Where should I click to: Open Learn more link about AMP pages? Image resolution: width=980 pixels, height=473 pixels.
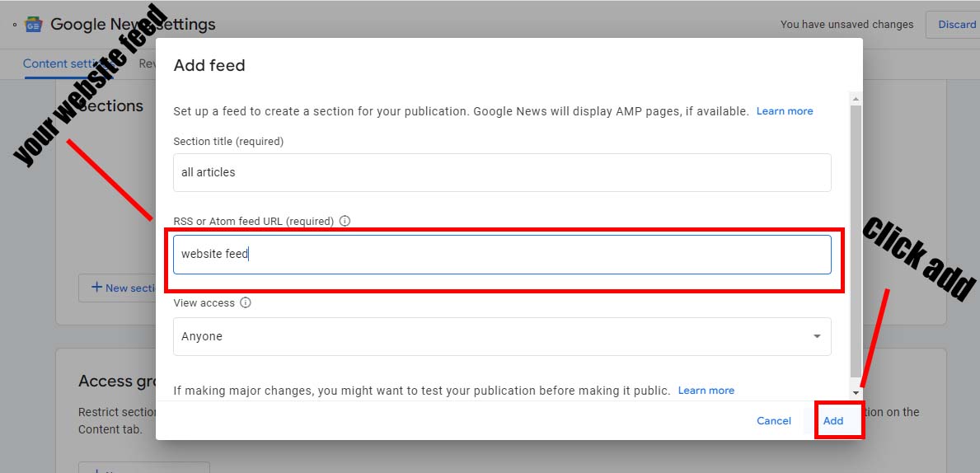pos(785,111)
